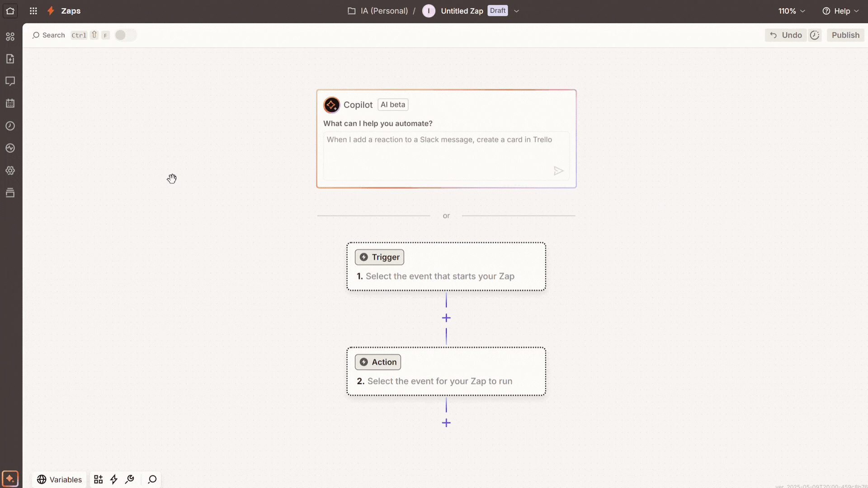Open the apps grid menu icon

[33, 11]
